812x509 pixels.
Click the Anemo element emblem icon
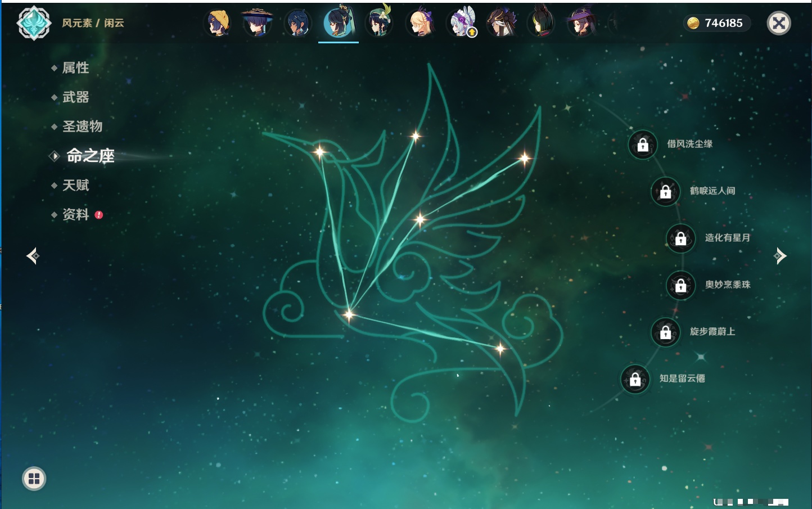pyautogui.click(x=34, y=23)
